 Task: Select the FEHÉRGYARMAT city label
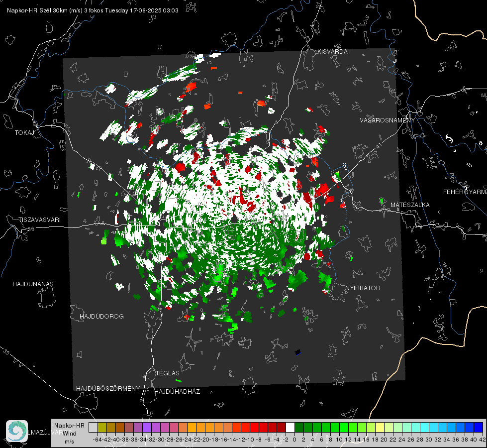[465, 192]
